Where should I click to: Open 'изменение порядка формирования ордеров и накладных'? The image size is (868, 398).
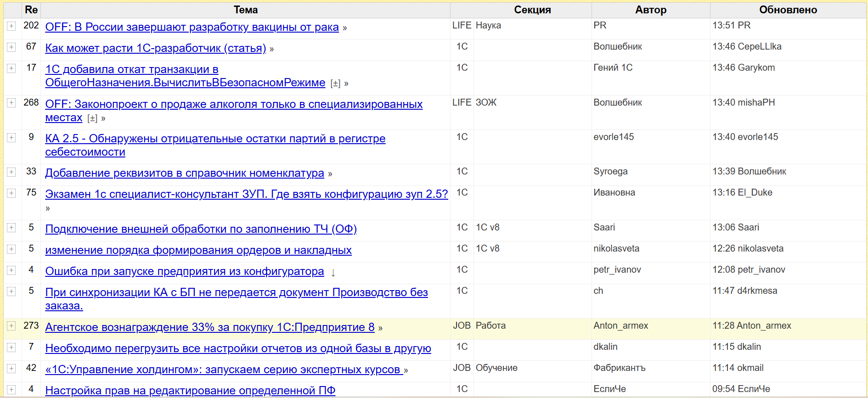pos(198,250)
